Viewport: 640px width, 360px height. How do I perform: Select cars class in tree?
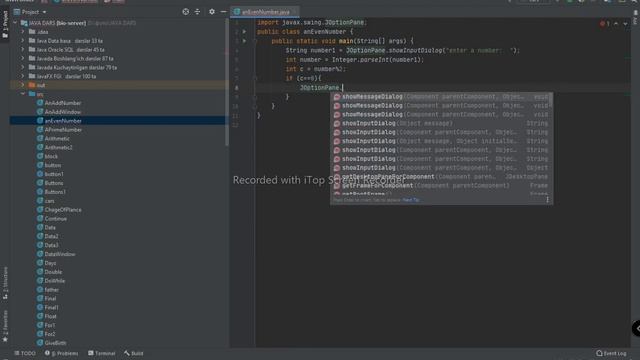(49, 201)
